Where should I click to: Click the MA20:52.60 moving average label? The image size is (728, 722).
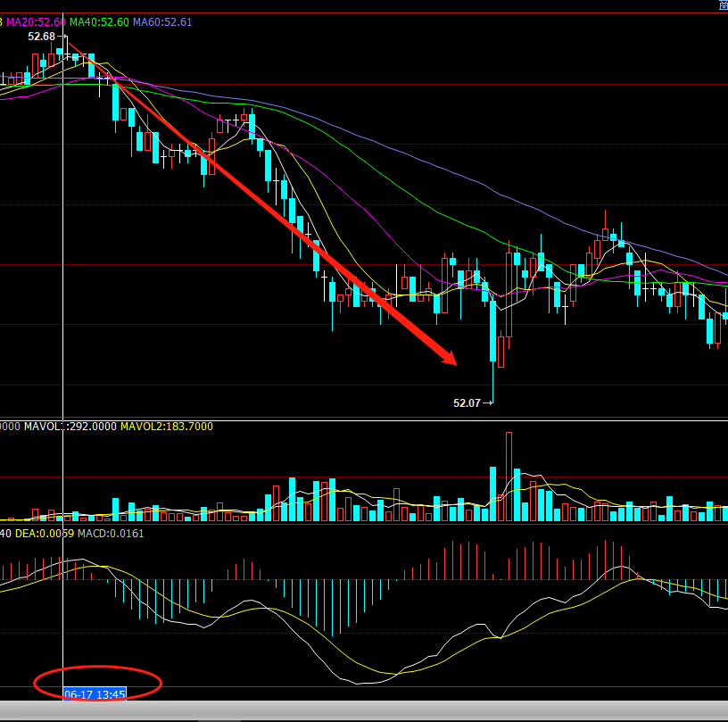click(36, 21)
